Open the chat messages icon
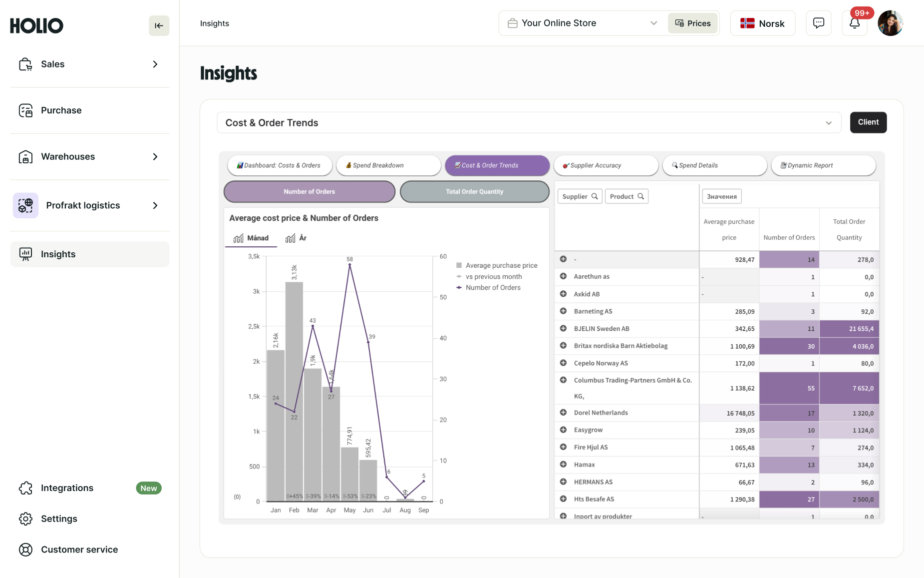924x578 pixels. coord(819,23)
